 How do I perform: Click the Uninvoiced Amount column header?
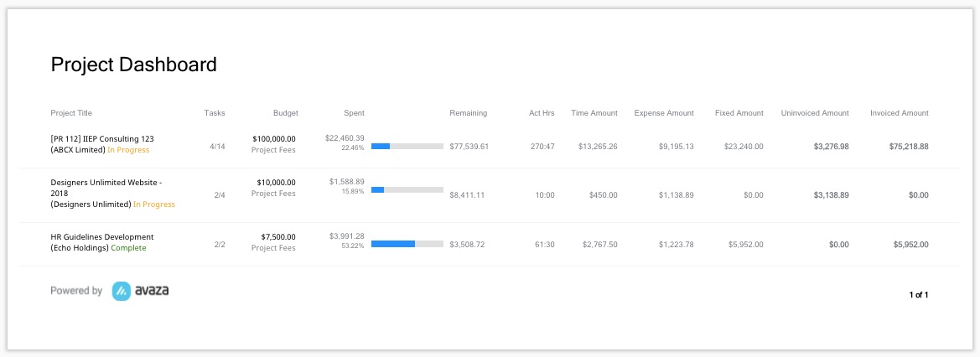[815, 113]
